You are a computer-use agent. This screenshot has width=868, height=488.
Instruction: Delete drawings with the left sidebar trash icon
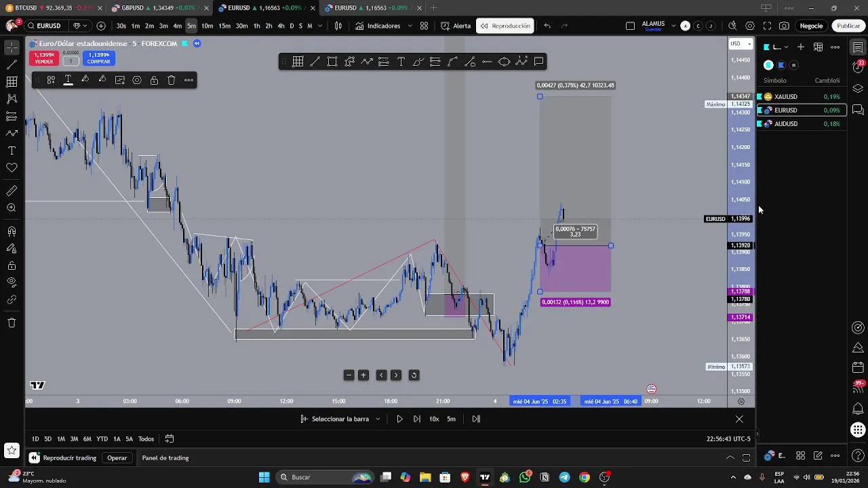(12, 323)
